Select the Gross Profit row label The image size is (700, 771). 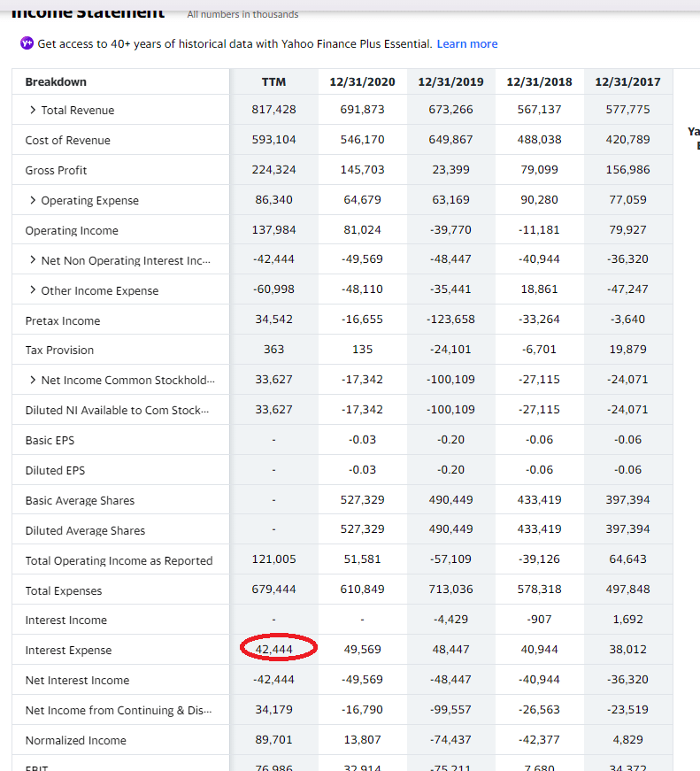(x=56, y=171)
